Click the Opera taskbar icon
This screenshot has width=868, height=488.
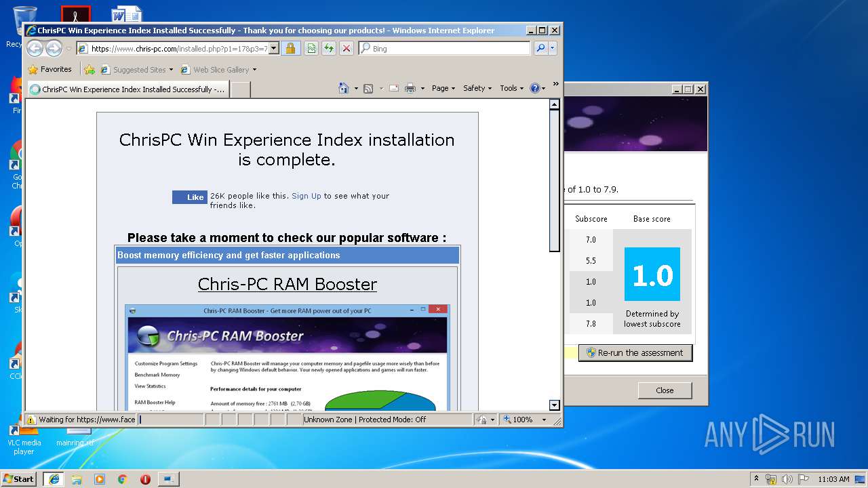145,479
